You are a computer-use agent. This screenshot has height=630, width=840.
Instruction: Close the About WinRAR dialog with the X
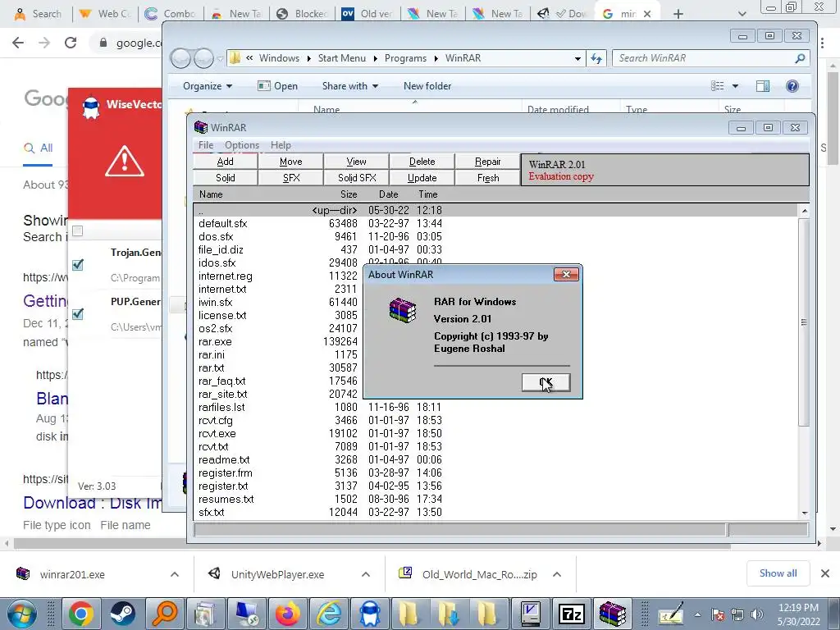[566, 274]
